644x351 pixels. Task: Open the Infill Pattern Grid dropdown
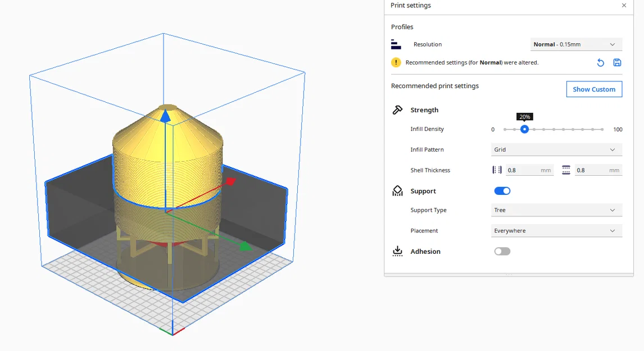tap(556, 149)
